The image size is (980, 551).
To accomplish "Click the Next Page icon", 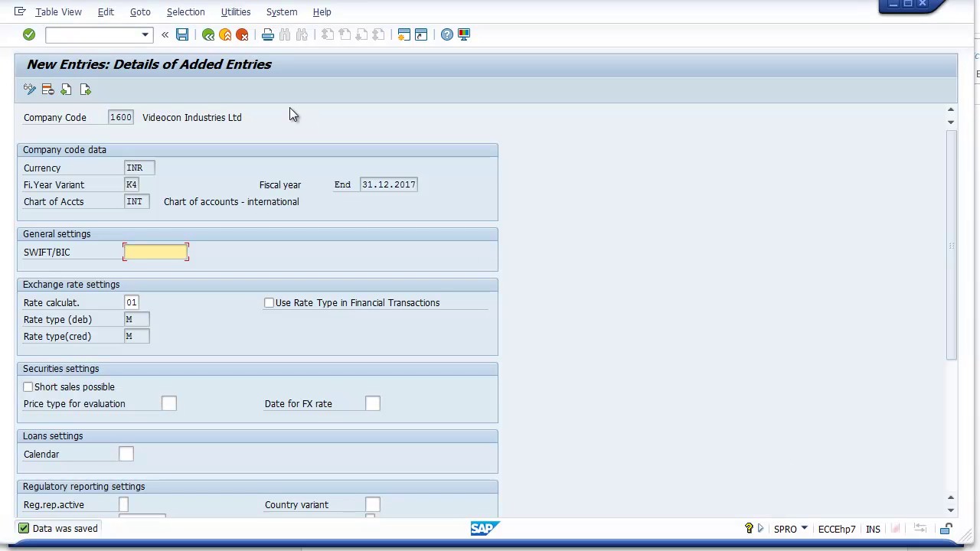I will click(x=361, y=34).
